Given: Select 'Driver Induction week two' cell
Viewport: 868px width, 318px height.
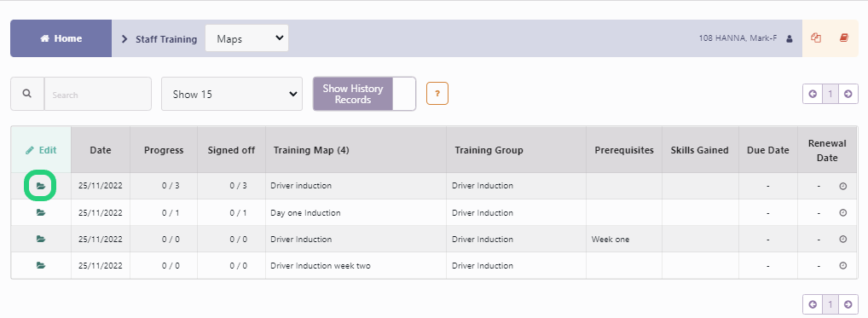Looking at the screenshot, I should (x=356, y=265).
